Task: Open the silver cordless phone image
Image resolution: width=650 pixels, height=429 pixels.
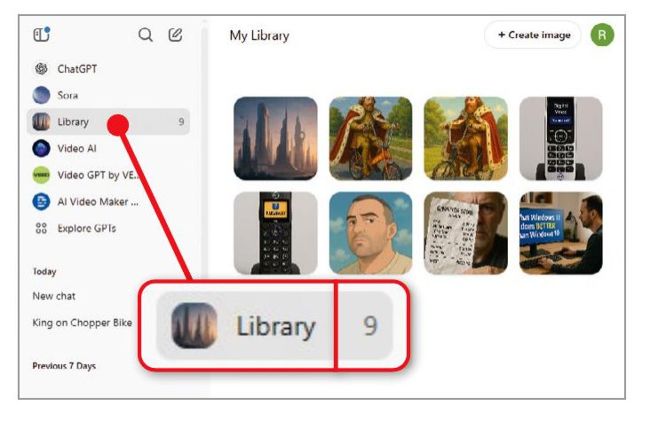Action: click(x=561, y=138)
